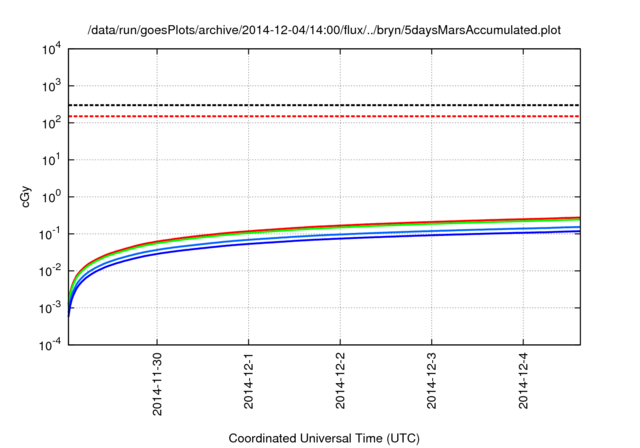Image resolution: width=640 pixels, height=448 pixels.
Task: Click the cGy axis unit label
Action: (26, 197)
